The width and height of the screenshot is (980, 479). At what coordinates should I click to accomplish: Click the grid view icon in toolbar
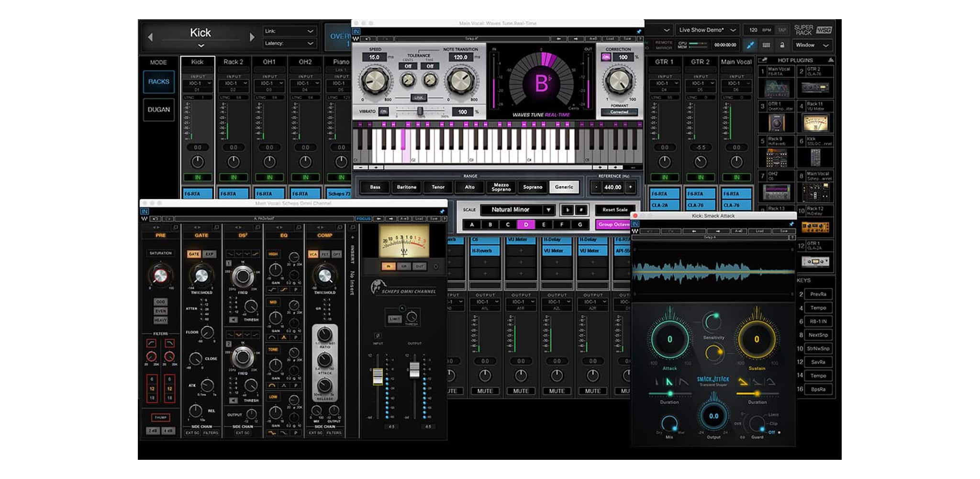(x=766, y=45)
